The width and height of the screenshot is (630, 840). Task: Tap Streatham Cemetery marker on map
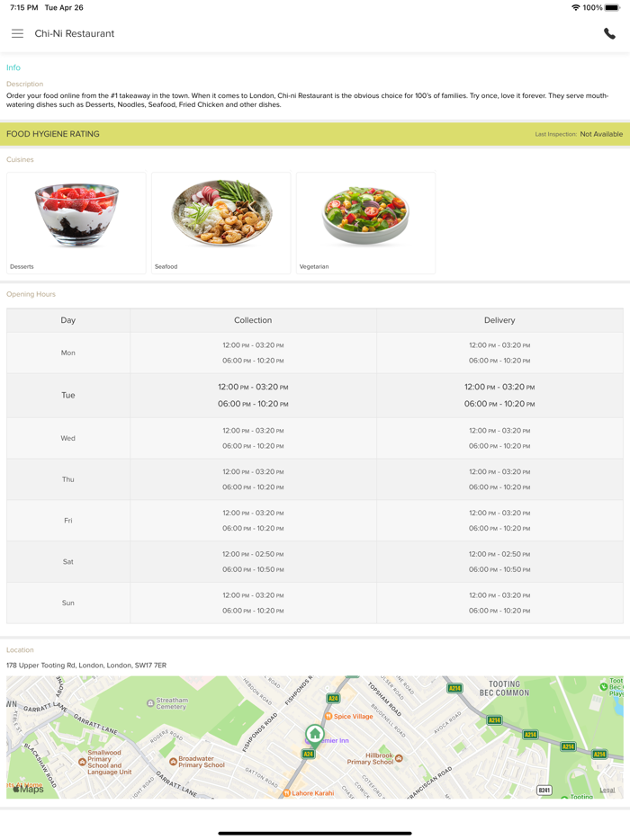[150, 703]
